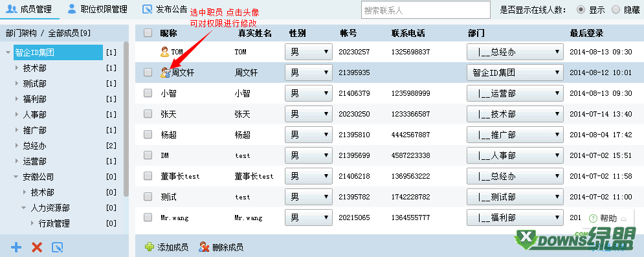Click the 全部成员[9] breadcrumb

[69, 33]
